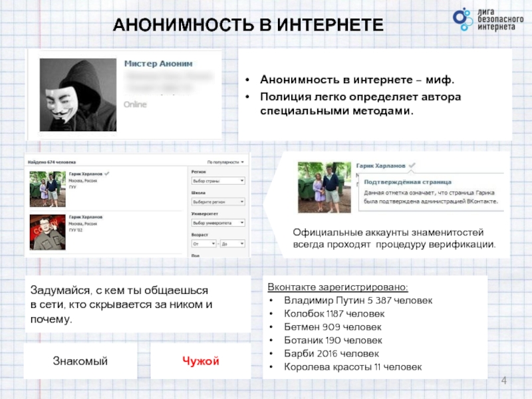532x399 pixels.
Task: Click the Бетмен 909 человек line
Action: (x=332, y=327)
